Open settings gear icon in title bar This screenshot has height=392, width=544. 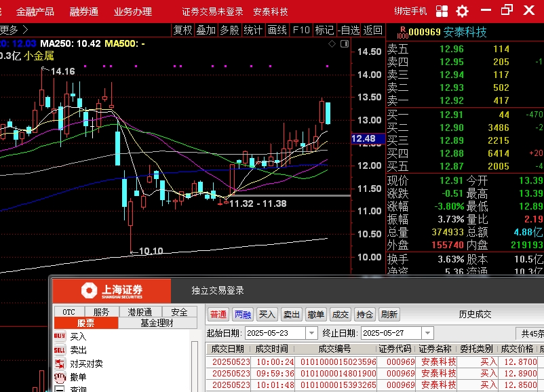tap(462, 11)
